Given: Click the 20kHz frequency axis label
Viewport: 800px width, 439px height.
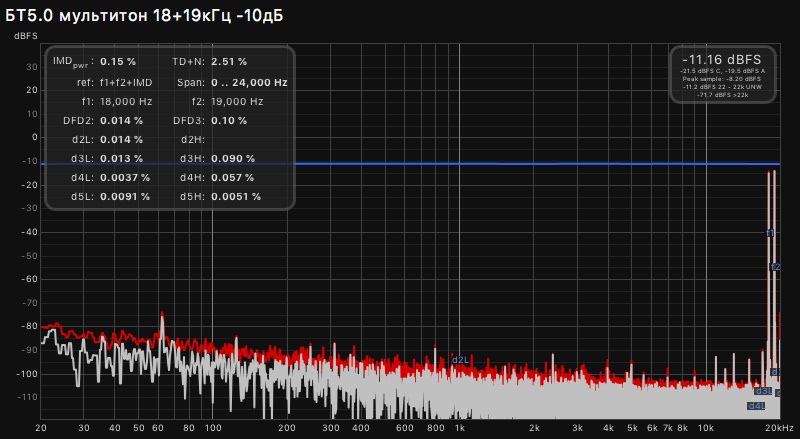Looking at the screenshot, I should coord(779,428).
